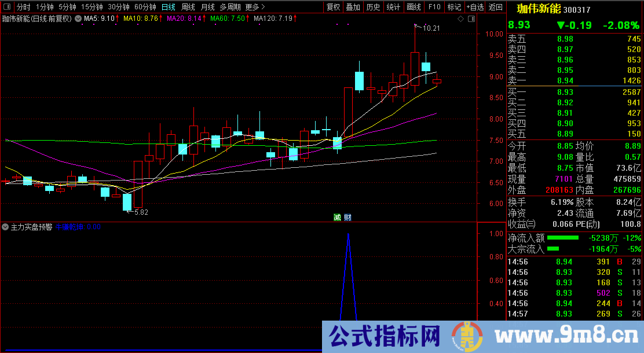Click the 返回 back button
Viewport: 644px width, 353px height.
coord(496,7)
